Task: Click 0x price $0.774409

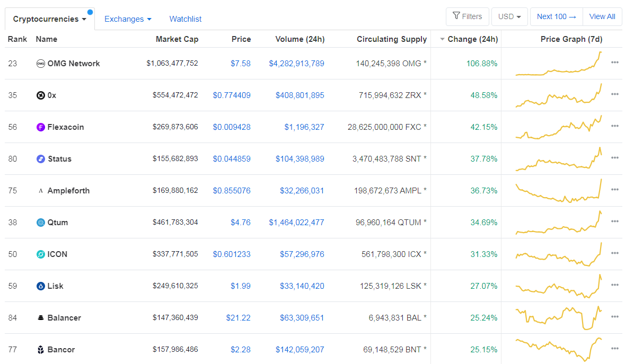Action: pos(232,95)
